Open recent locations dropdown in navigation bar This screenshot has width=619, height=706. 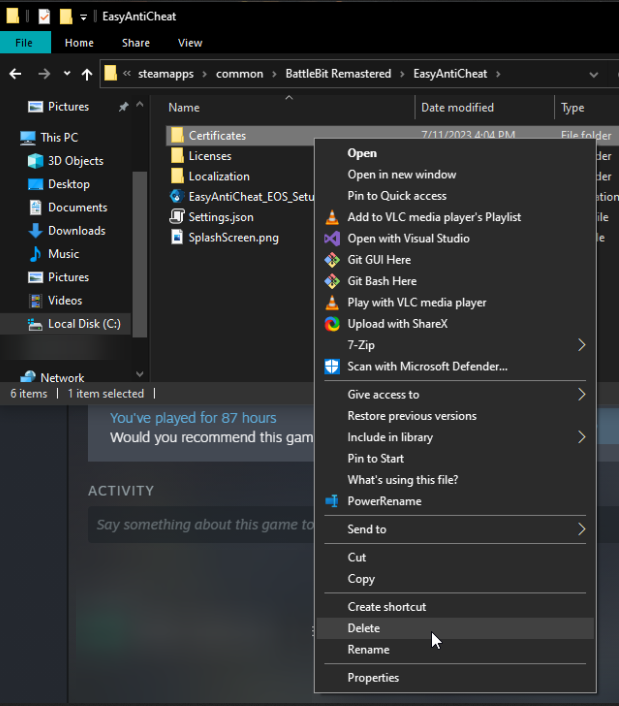(67, 74)
